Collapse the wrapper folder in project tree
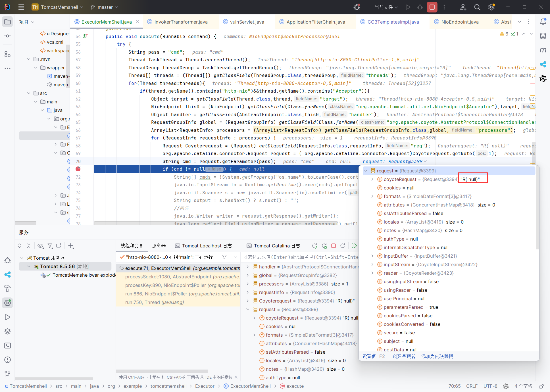 click(36, 68)
